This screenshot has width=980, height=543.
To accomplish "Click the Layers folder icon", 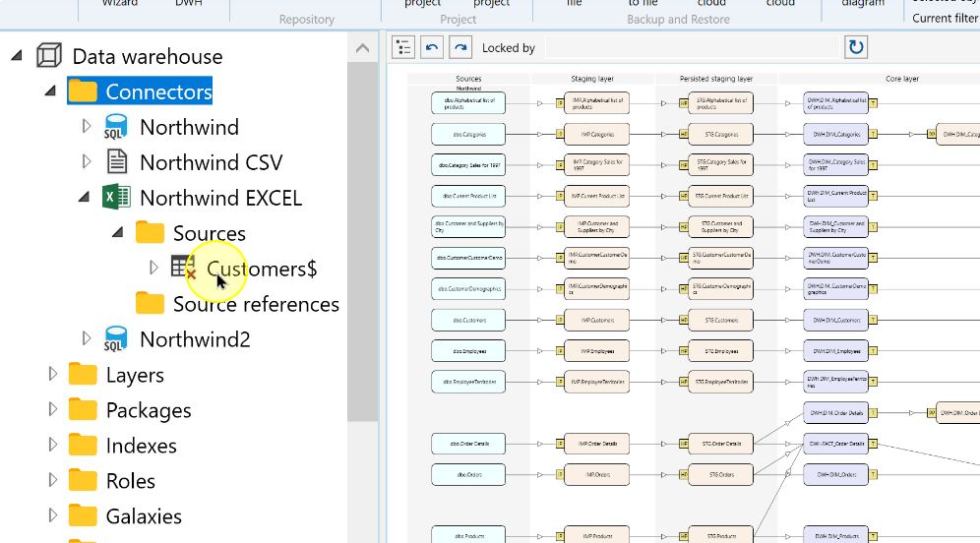I will [x=83, y=374].
